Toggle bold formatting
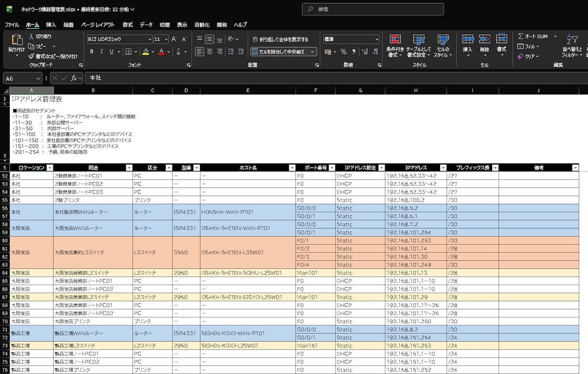 92,52
